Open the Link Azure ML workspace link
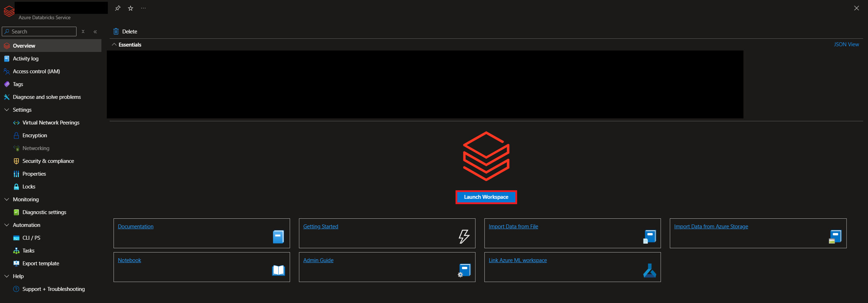This screenshot has height=303, width=868. pyautogui.click(x=518, y=260)
